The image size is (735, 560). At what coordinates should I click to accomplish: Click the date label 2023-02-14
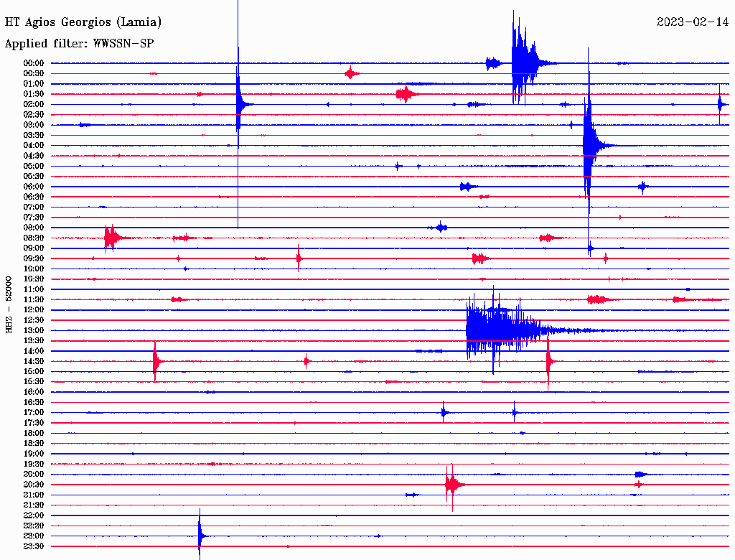693,22
